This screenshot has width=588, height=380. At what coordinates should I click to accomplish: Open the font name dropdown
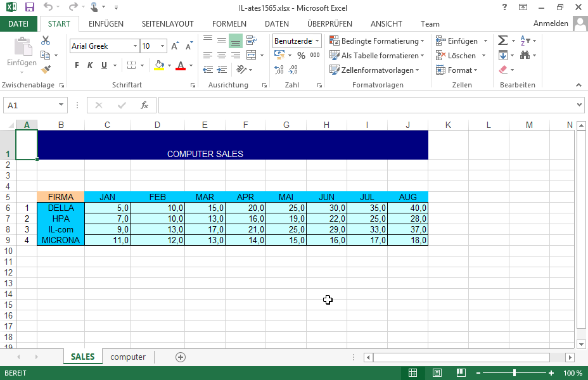pos(135,46)
